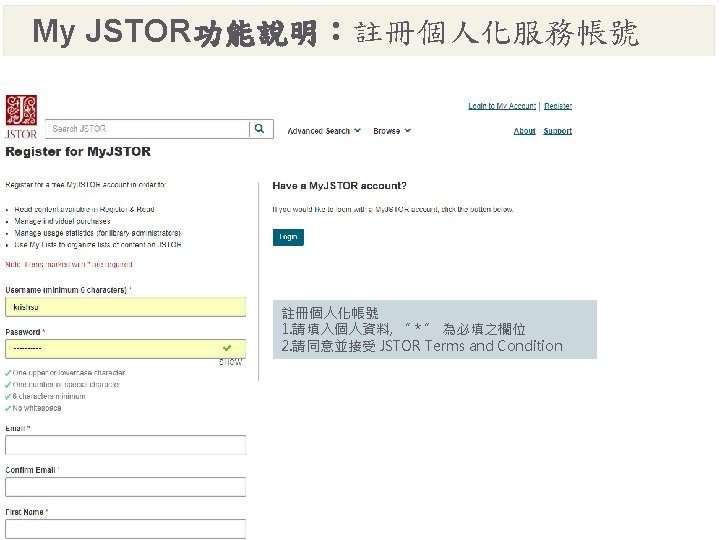Click SHOW to reveal the password
720x540 pixels.
pyautogui.click(x=230, y=362)
